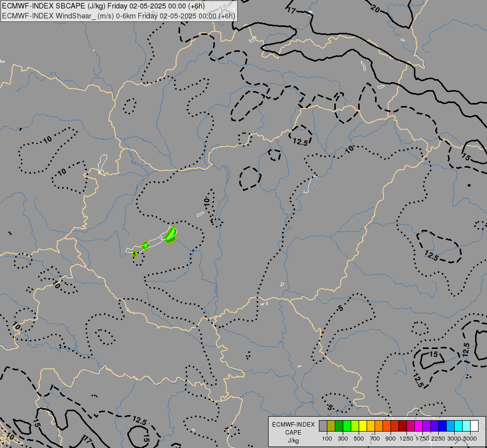Click the 100 value under the legend

327,439
